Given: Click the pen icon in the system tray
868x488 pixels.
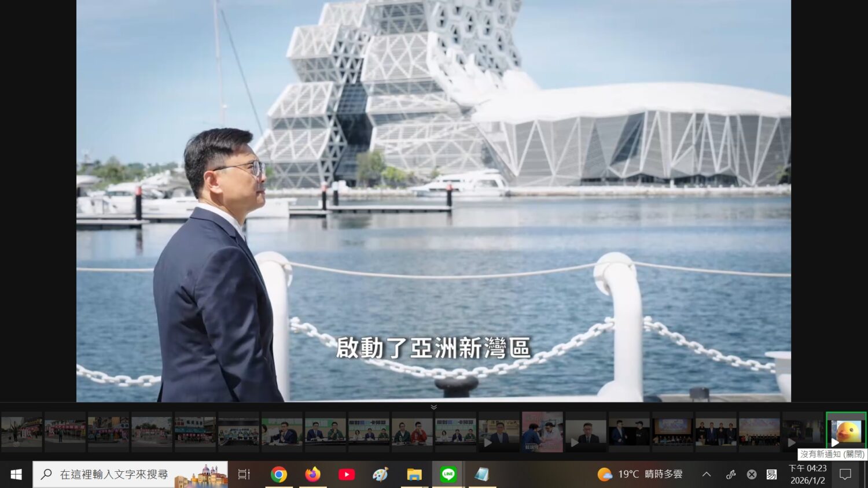Looking at the screenshot, I should tap(731, 475).
